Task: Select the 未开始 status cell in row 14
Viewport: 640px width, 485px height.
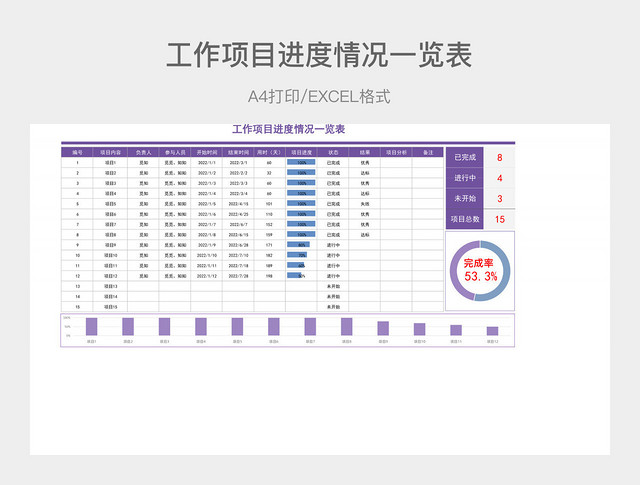Action: click(333, 296)
